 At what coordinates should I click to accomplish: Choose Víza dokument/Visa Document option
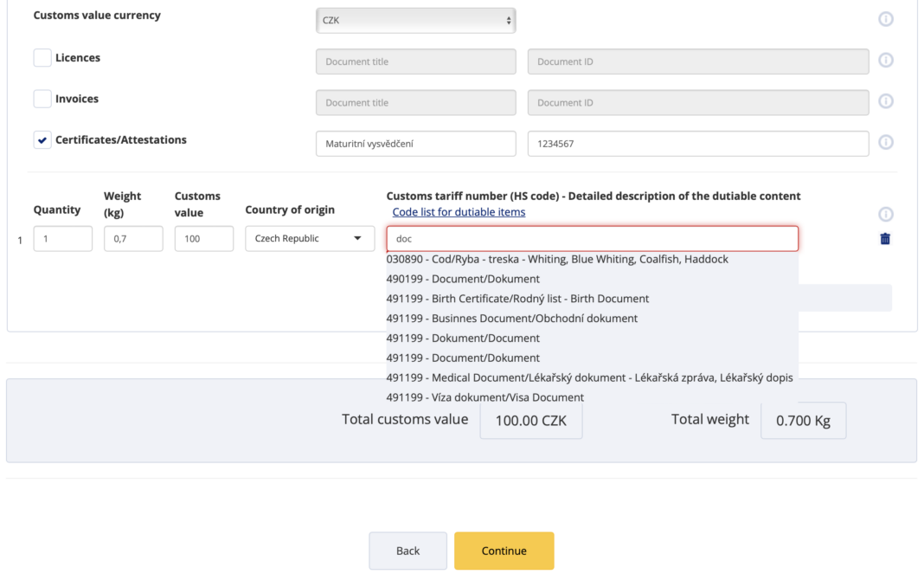pos(485,397)
